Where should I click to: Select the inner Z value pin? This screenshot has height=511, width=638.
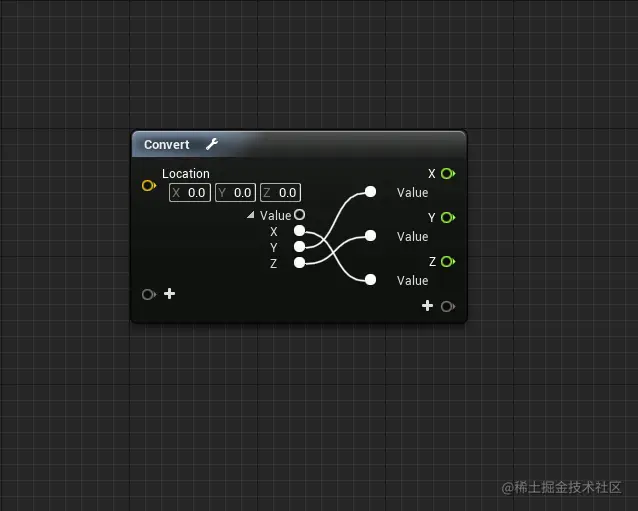[x=299, y=263]
